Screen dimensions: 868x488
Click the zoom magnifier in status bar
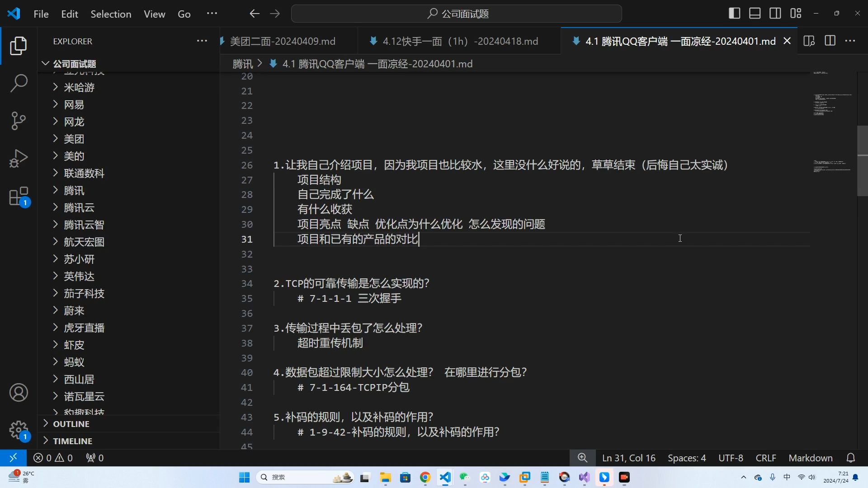583,458
